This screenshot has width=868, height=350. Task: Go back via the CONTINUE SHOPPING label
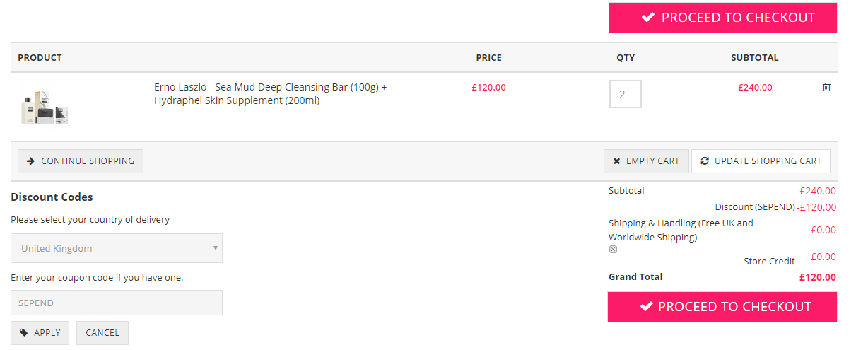(x=88, y=161)
